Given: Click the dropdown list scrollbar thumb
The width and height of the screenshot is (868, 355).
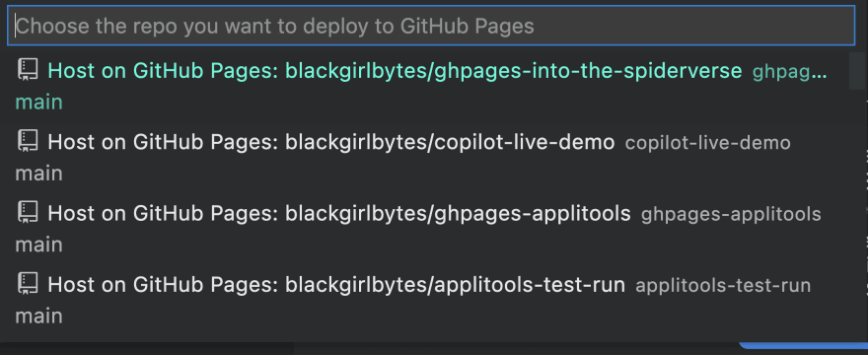Looking at the screenshot, I should (x=857, y=71).
